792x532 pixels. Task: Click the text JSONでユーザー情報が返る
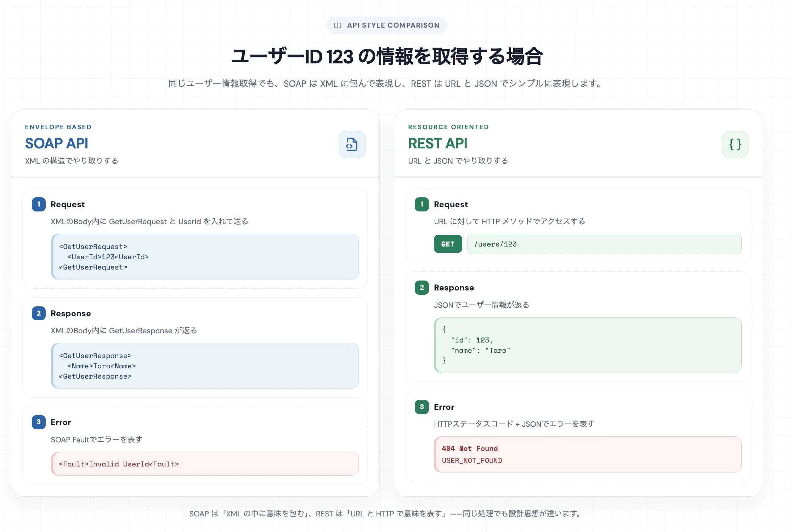(482, 305)
